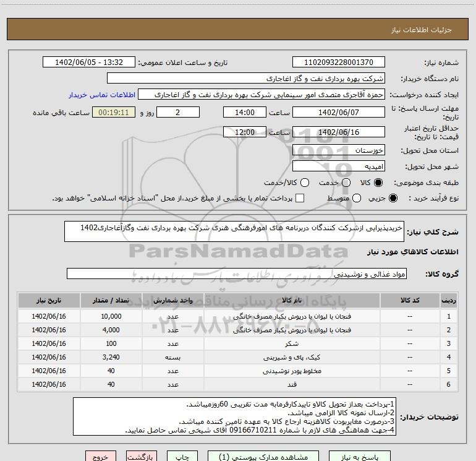Click the quantity 3,240 cell
This screenshot has width=476, height=461.
pos(111,358)
